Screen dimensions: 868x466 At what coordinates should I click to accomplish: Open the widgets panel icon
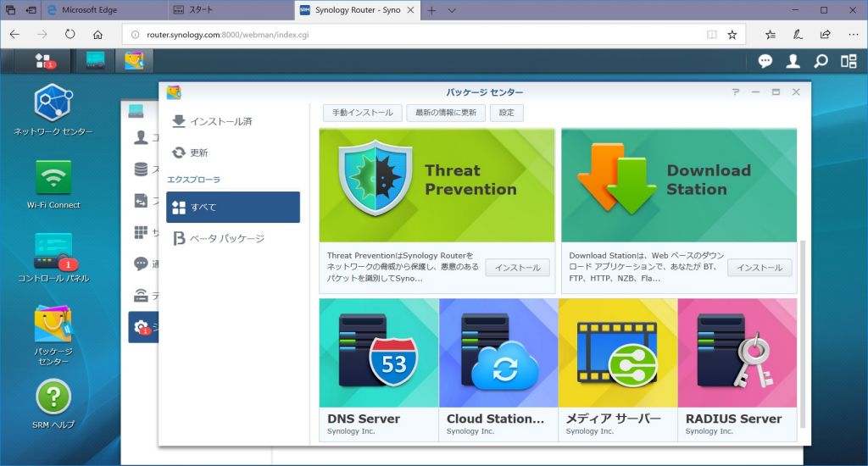pos(849,61)
